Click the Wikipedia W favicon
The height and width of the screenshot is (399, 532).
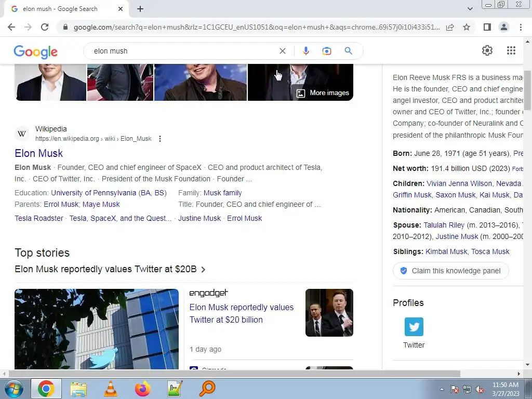22,134
